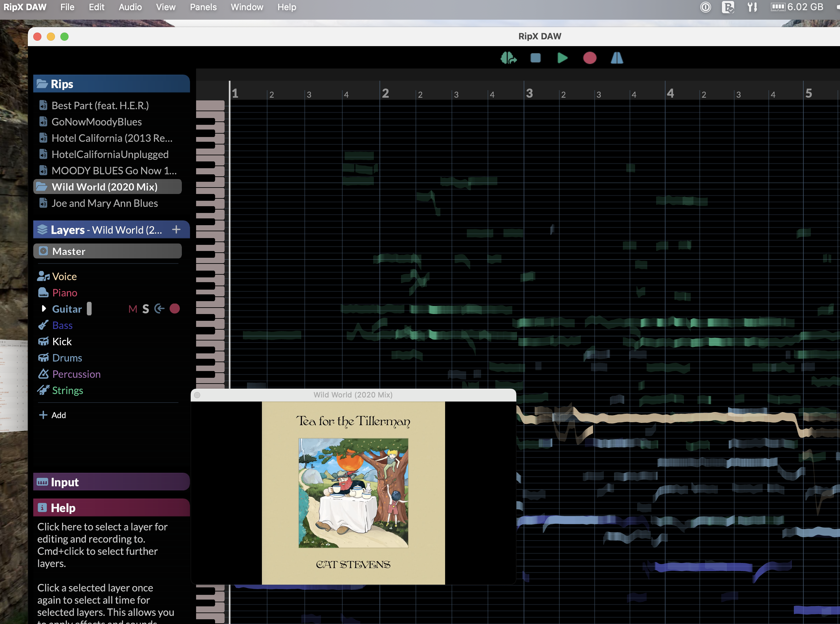The width and height of the screenshot is (840, 624).
Task: Open the File menu
Action: point(67,7)
